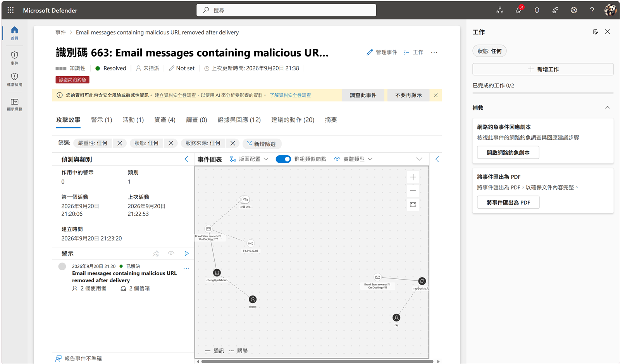Click the search input field
The image size is (620, 364).
(x=286, y=10)
